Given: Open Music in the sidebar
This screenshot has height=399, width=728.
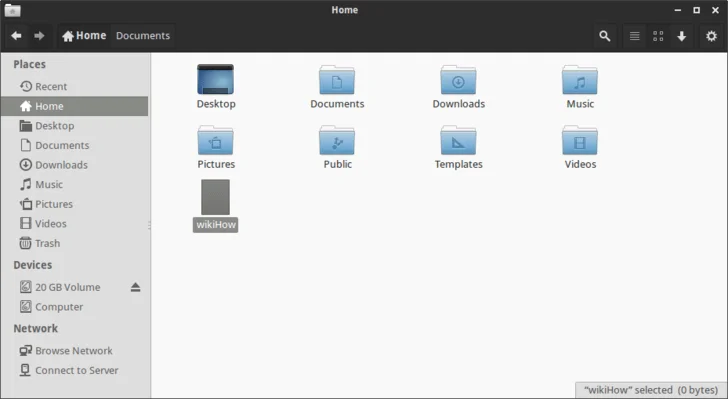Looking at the screenshot, I should point(74,184).
